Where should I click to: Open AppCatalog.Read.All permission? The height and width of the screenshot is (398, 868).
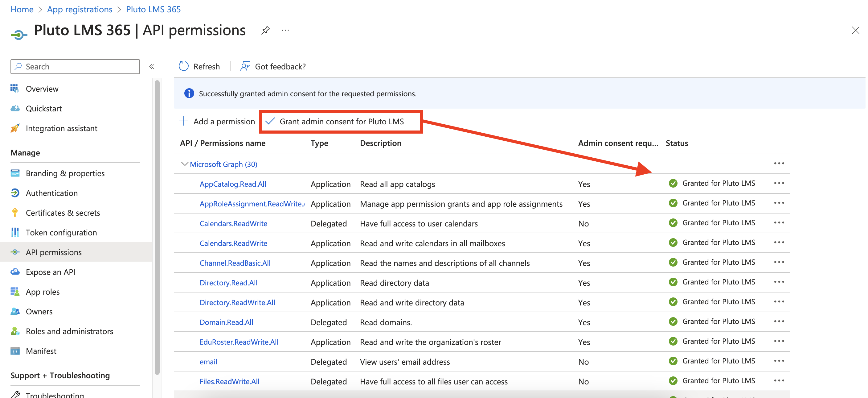233,184
